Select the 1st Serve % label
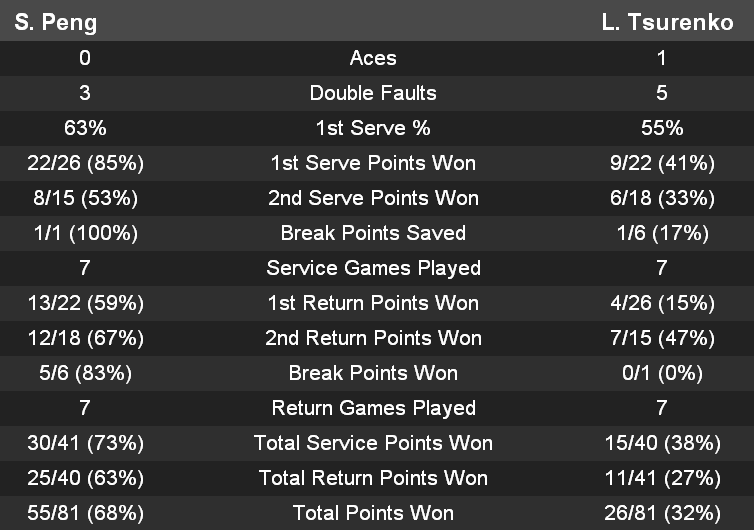754x530 pixels. [x=373, y=128]
